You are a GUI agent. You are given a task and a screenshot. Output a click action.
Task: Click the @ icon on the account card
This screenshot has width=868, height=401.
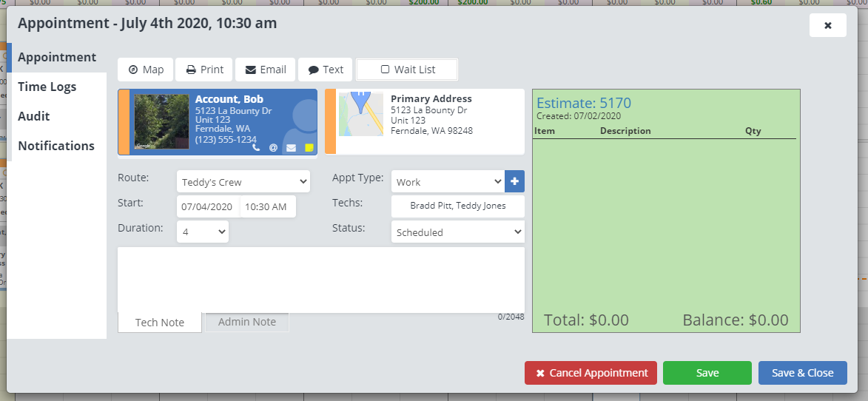(x=273, y=148)
